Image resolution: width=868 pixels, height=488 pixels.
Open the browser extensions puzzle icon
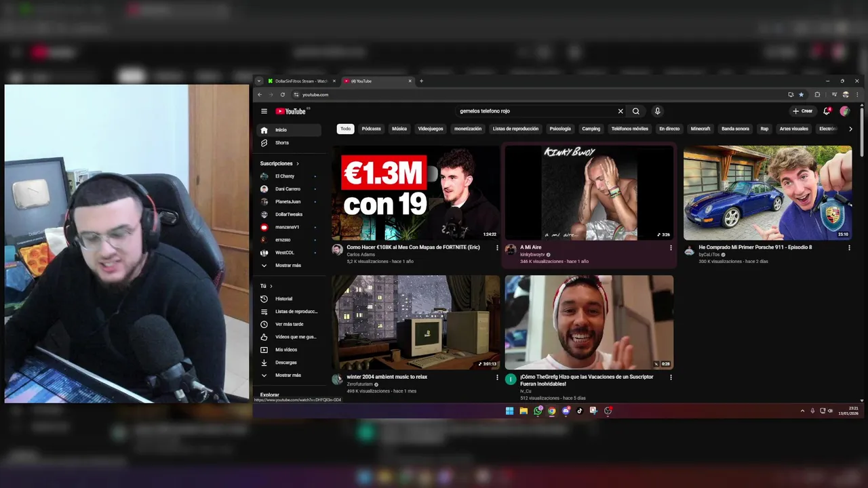point(817,95)
